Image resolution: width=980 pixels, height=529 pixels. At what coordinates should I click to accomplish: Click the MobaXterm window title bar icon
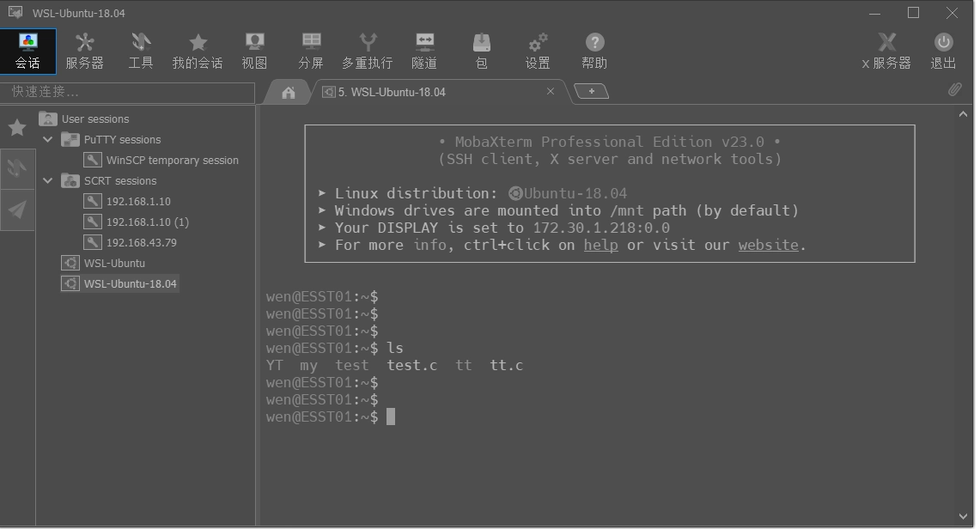(15, 13)
